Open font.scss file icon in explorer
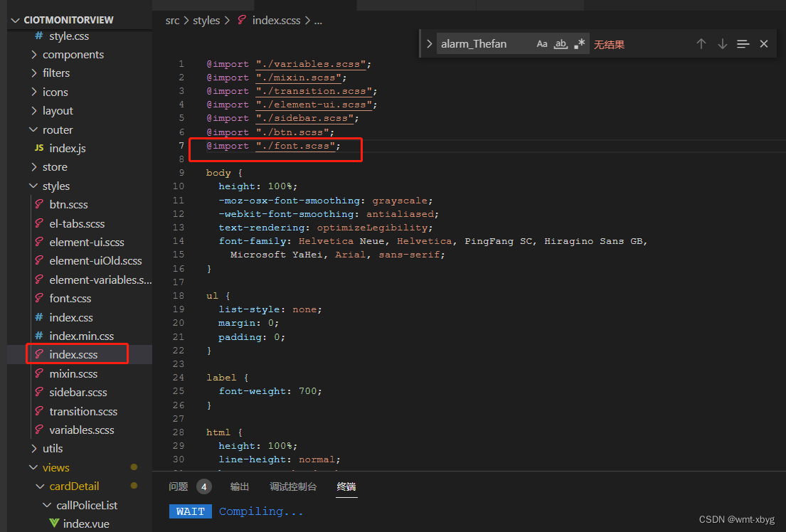 (39, 298)
